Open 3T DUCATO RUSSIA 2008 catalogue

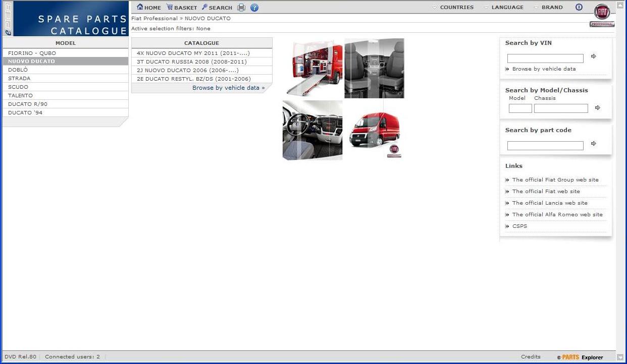click(202, 62)
